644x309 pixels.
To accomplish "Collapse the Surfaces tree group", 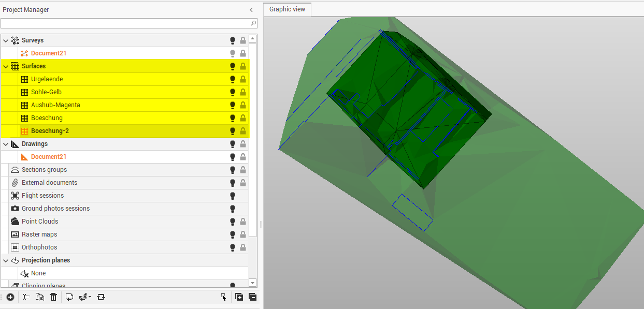I will [x=6, y=66].
